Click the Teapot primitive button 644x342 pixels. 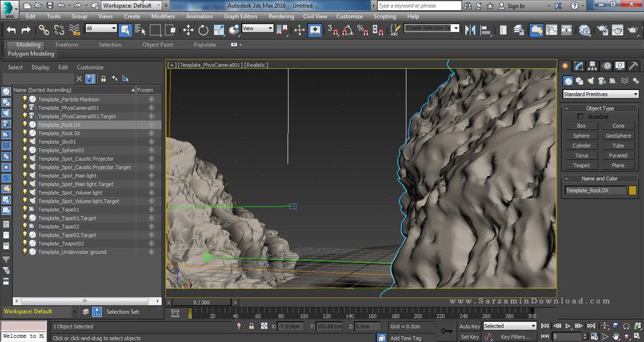tap(581, 165)
